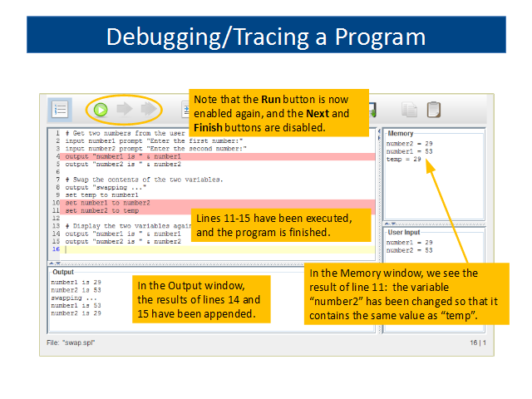Click left arrow on editor/Memory vertical splitter
The height and width of the screenshot is (399, 532).
tap(379, 131)
